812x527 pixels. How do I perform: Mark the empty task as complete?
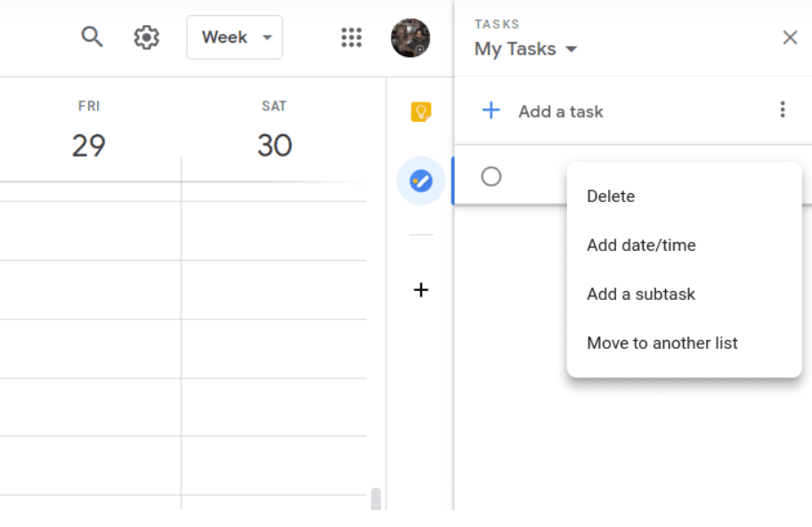click(x=491, y=176)
